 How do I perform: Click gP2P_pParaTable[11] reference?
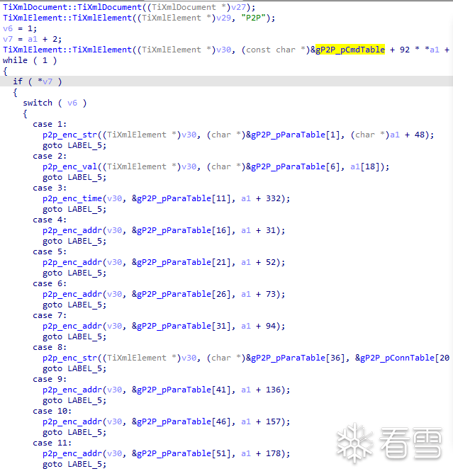[183, 198]
